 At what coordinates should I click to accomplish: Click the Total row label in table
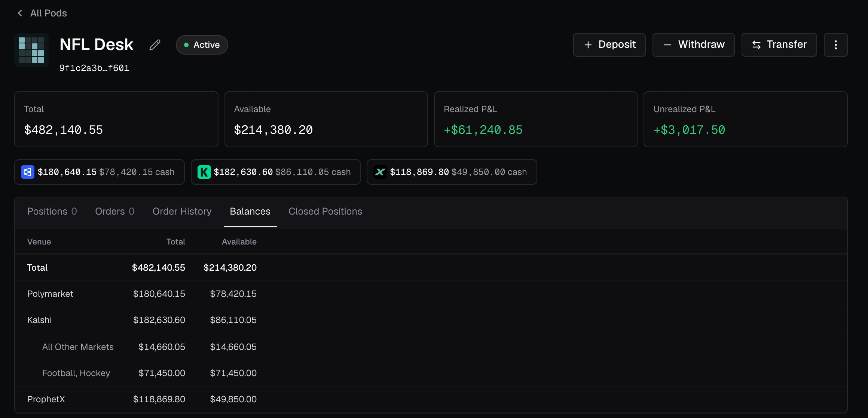click(x=37, y=268)
